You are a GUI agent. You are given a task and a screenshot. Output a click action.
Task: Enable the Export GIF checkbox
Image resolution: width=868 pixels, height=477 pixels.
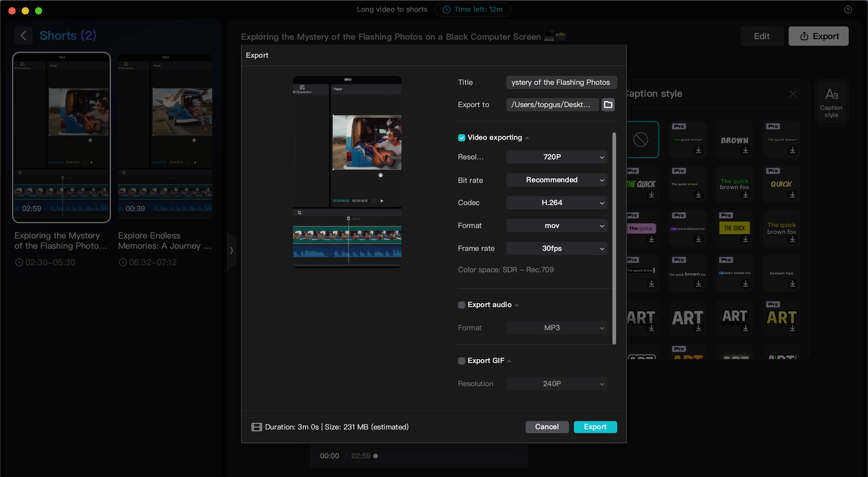coord(462,361)
